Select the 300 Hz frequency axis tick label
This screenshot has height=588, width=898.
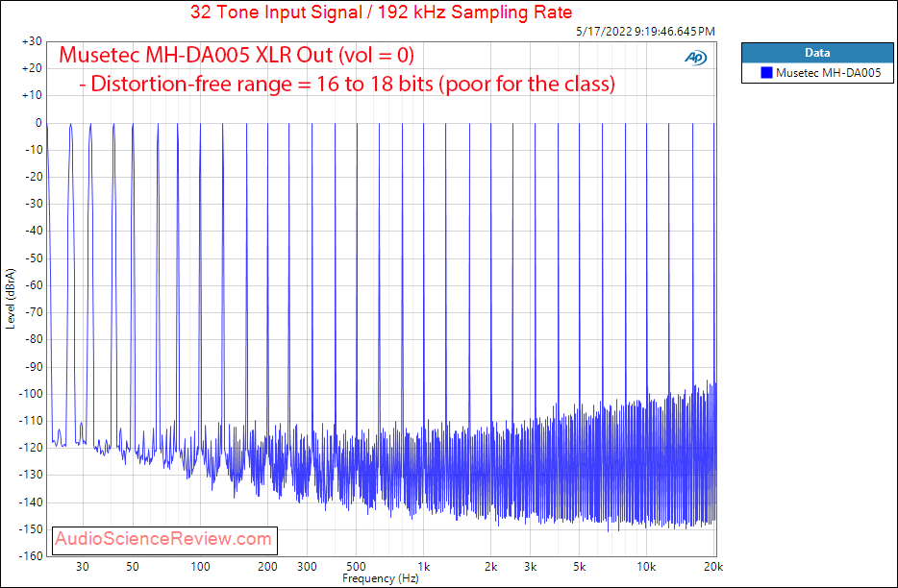307,567
